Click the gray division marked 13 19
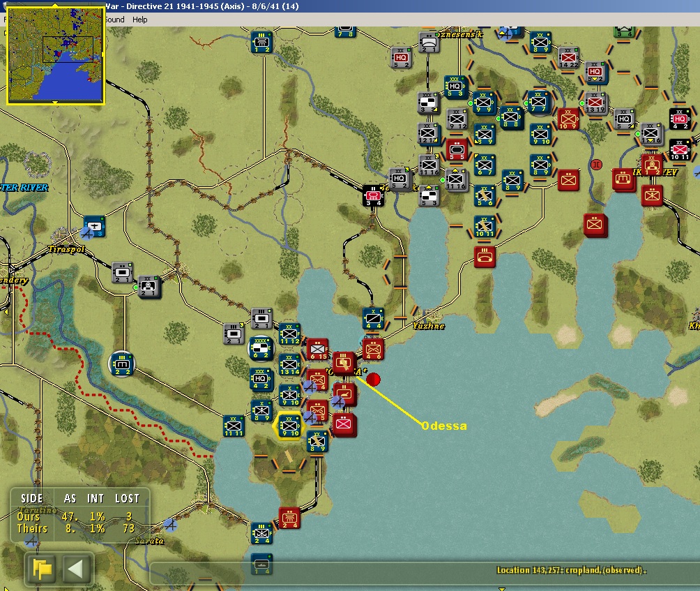The image size is (700, 591). 595,103
